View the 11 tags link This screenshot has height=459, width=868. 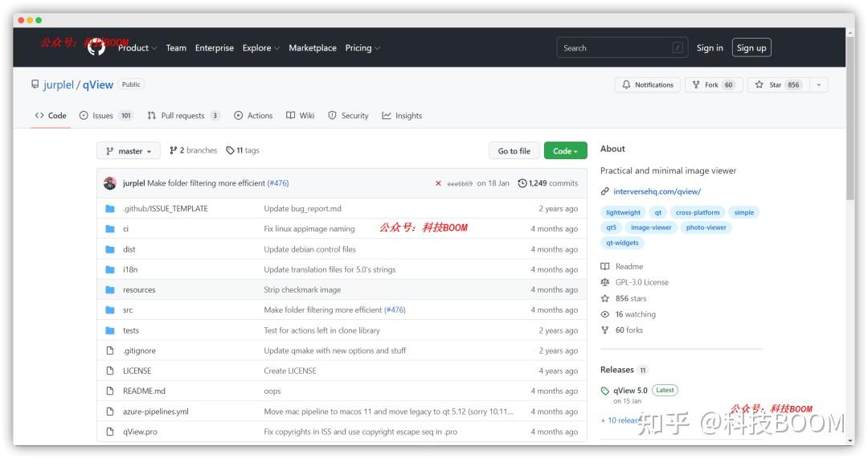coord(243,150)
